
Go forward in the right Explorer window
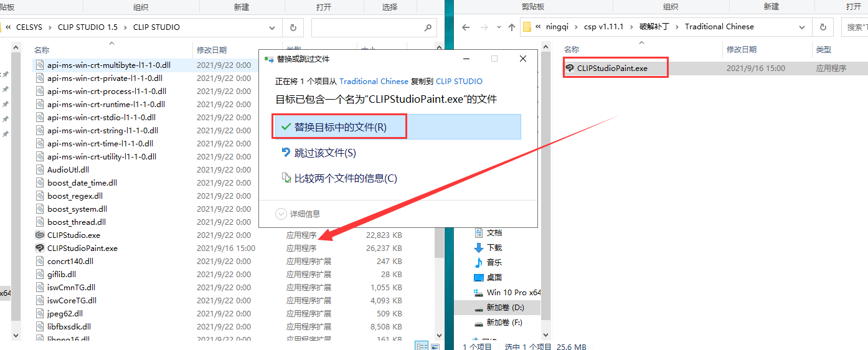coord(484,27)
